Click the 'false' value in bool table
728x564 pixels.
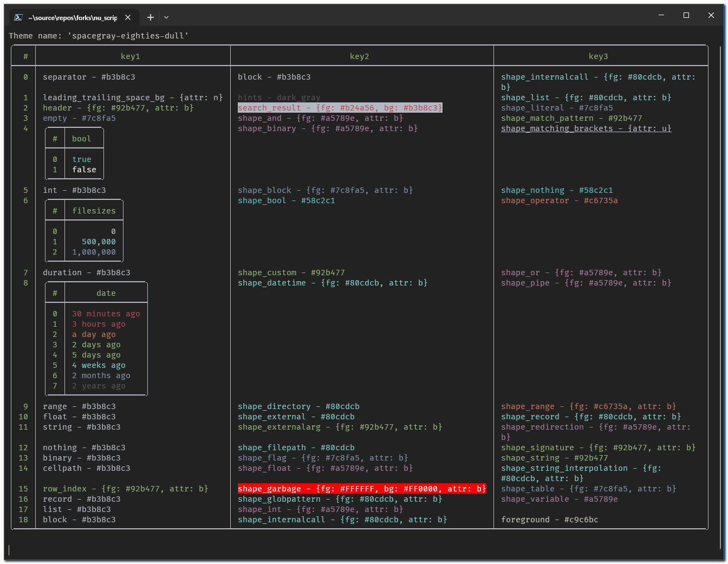click(x=84, y=170)
